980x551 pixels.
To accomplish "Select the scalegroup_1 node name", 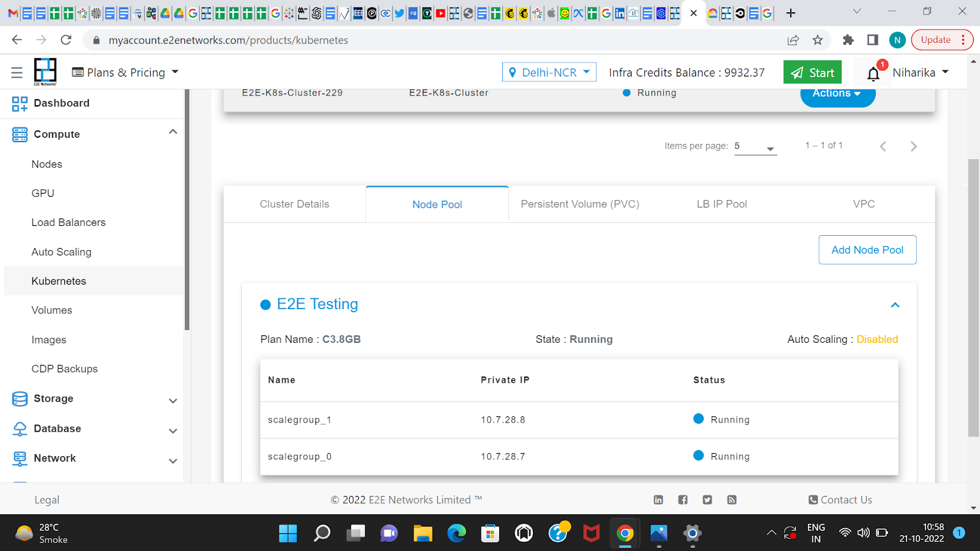I will [x=300, y=420].
